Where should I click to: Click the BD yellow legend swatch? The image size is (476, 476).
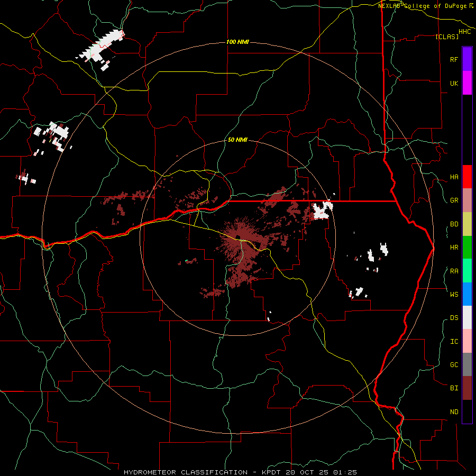(x=467, y=224)
